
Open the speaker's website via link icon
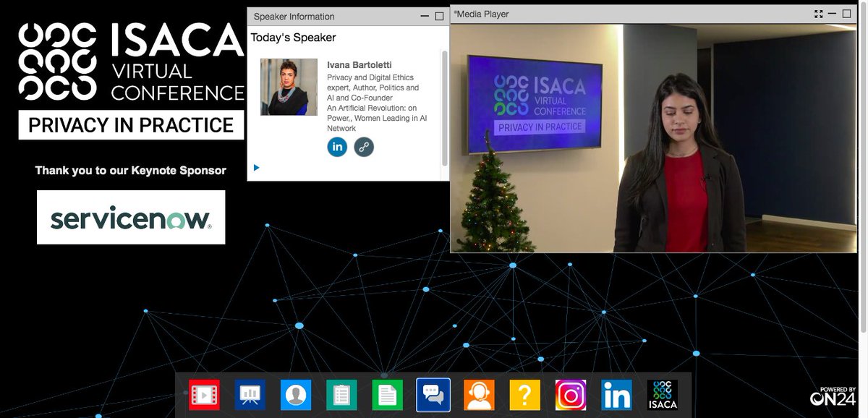click(x=363, y=147)
